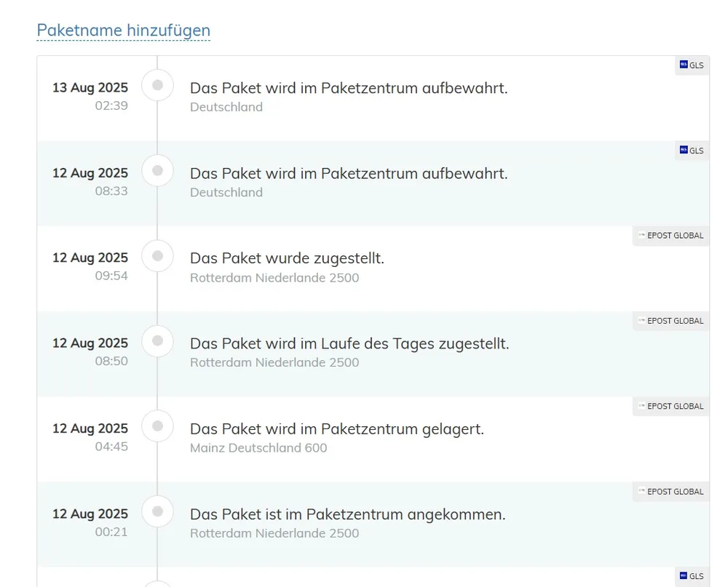Select timeline marker for 12 Aug 00:21
The width and height of the screenshot is (728, 587).
point(157,511)
